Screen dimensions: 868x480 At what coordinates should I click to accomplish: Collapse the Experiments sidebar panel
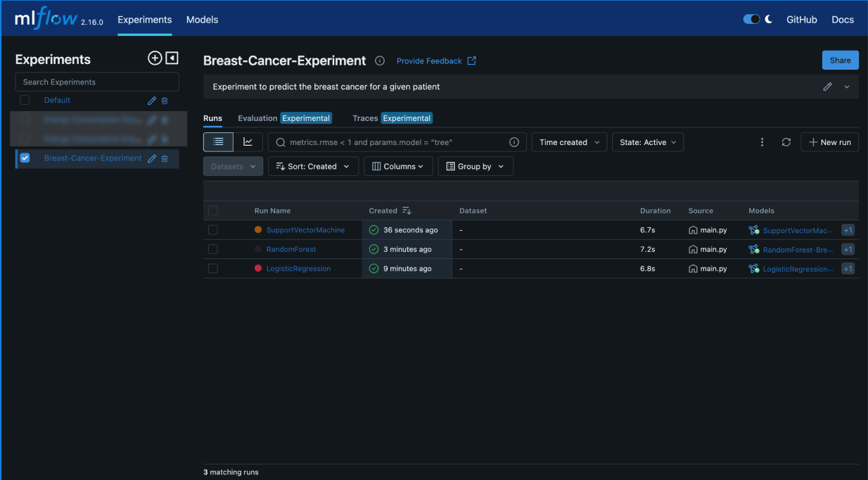coord(172,58)
